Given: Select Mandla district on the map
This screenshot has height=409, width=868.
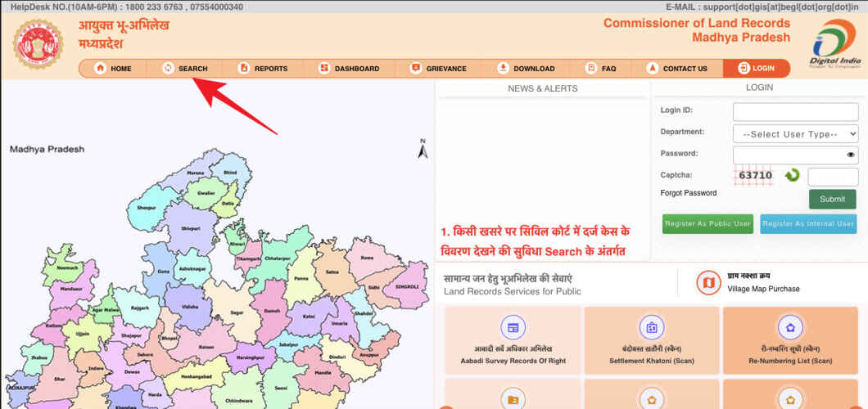Looking at the screenshot, I should pyautogui.click(x=322, y=372).
